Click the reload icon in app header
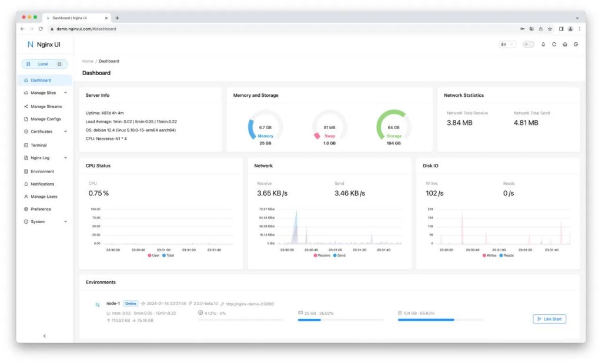The width and height of the screenshot is (602, 364). (x=554, y=44)
